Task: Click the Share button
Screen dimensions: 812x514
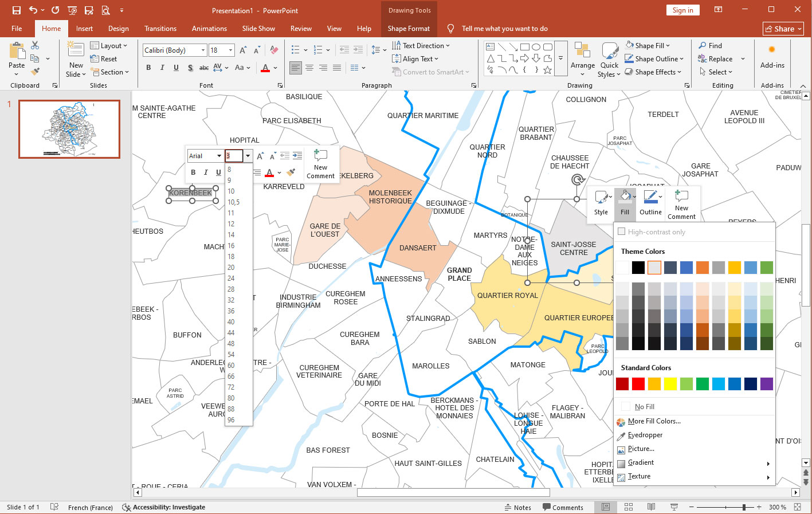Action: tap(783, 29)
